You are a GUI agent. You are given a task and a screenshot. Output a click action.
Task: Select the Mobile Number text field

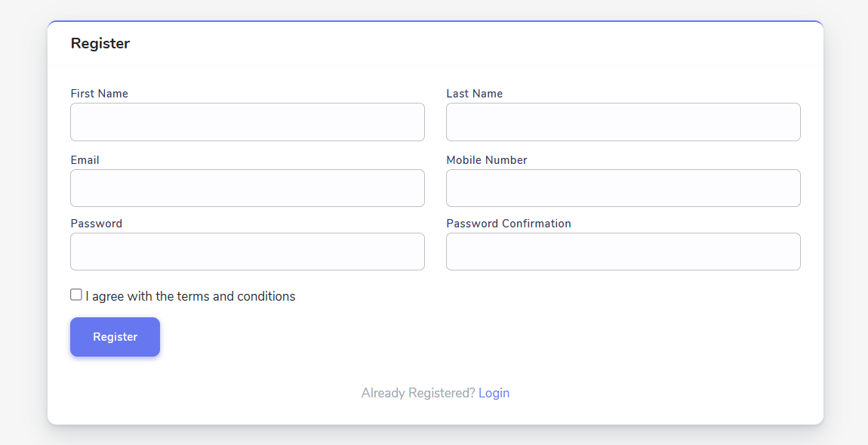click(x=623, y=188)
